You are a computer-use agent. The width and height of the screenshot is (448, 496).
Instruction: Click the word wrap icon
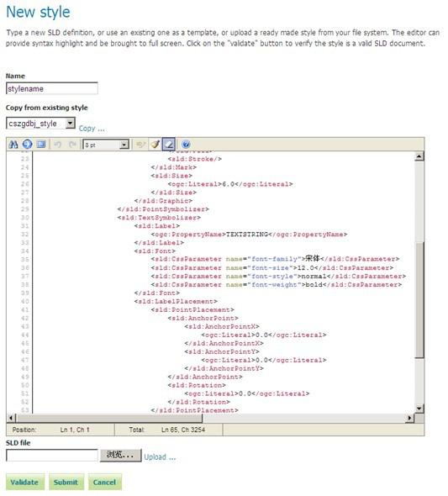(x=140, y=145)
